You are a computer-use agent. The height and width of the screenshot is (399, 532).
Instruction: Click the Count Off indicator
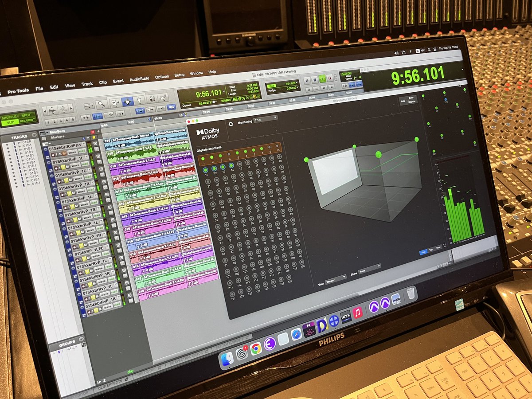(345, 73)
